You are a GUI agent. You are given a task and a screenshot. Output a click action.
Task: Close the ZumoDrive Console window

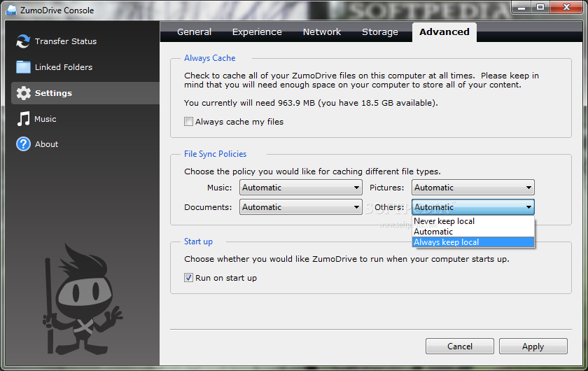click(x=566, y=7)
